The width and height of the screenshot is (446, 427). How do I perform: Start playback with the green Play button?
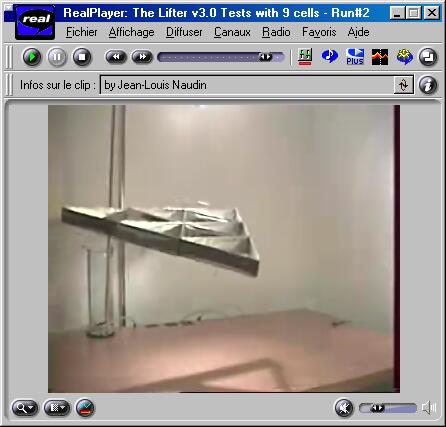click(x=32, y=57)
